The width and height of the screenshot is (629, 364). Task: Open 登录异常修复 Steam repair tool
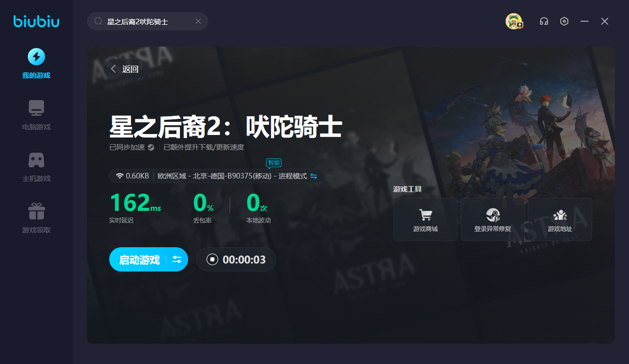[492, 219]
